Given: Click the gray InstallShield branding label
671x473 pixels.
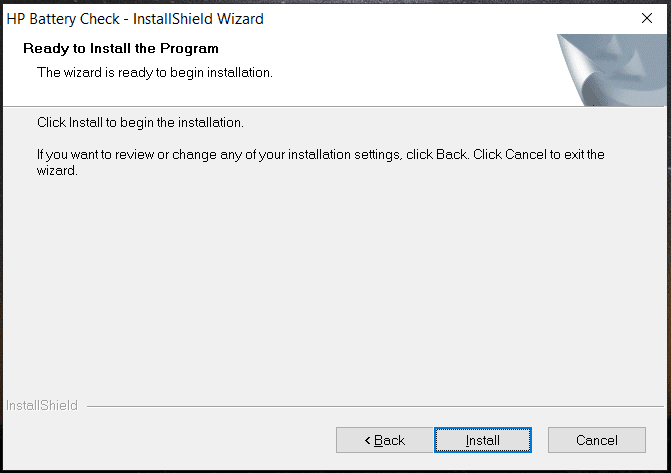Looking at the screenshot, I should [x=42, y=405].
